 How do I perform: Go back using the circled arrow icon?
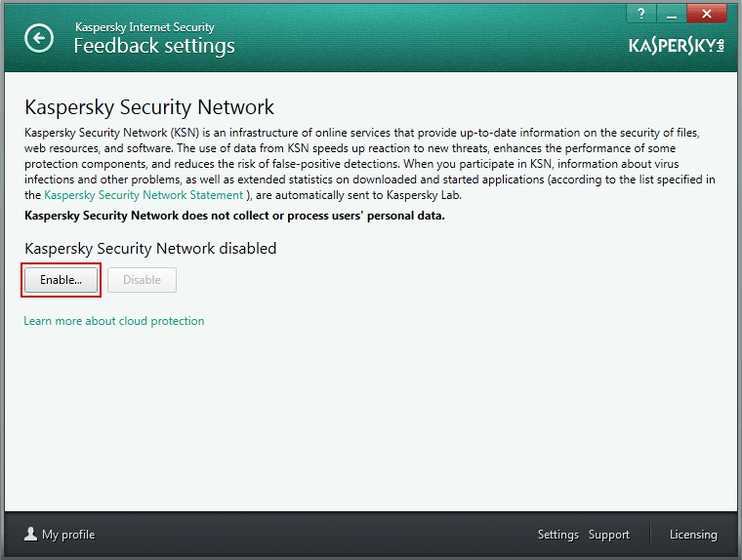[x=39, y=38]
